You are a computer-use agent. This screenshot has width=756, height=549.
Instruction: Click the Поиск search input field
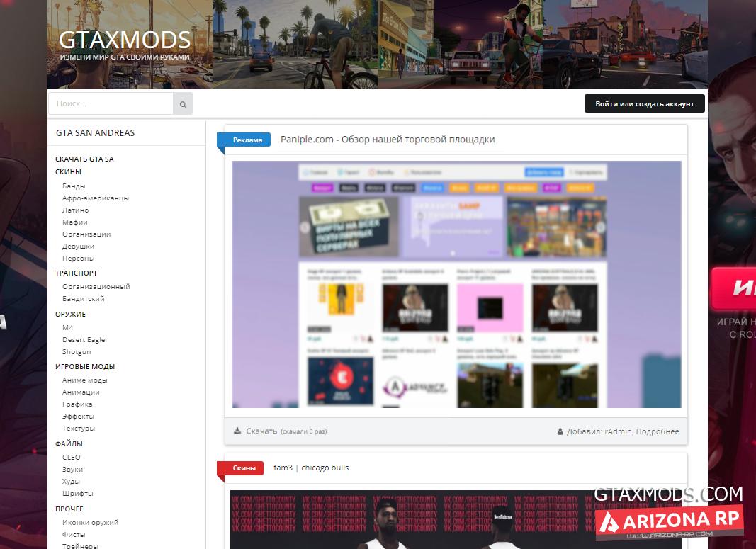coord(111,103)
